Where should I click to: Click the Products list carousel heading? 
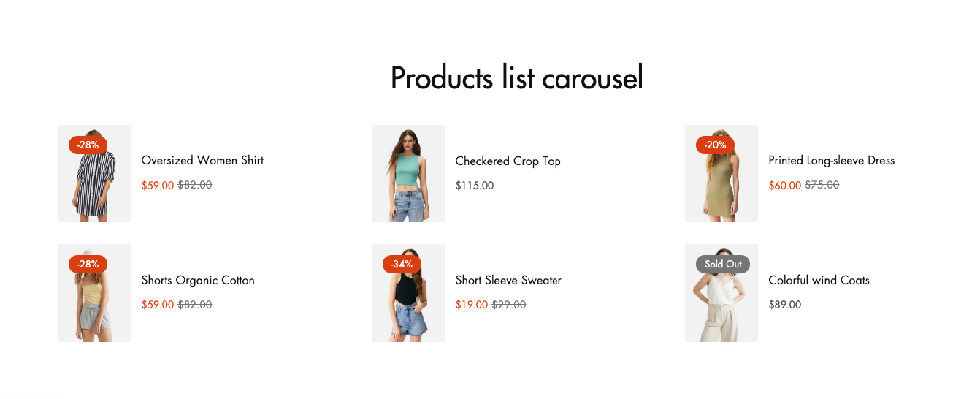pos(516,78)
